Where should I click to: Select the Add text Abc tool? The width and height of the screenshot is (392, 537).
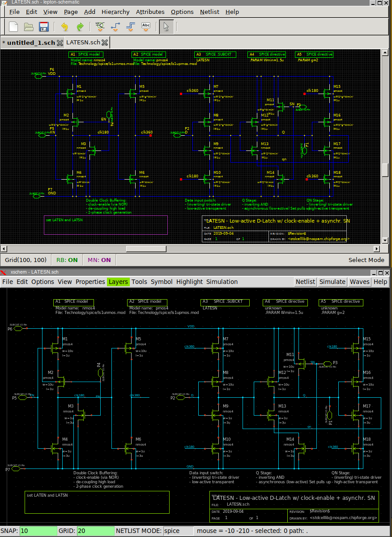(x=146, y=26)
